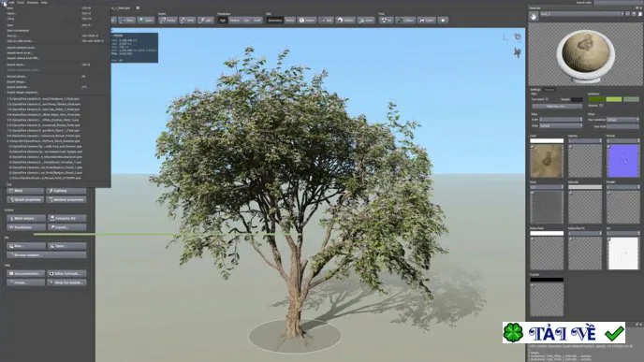This screenshot has width=644, height=362.
Task: Open the Tools menu
Action: [x=21, y=3]
